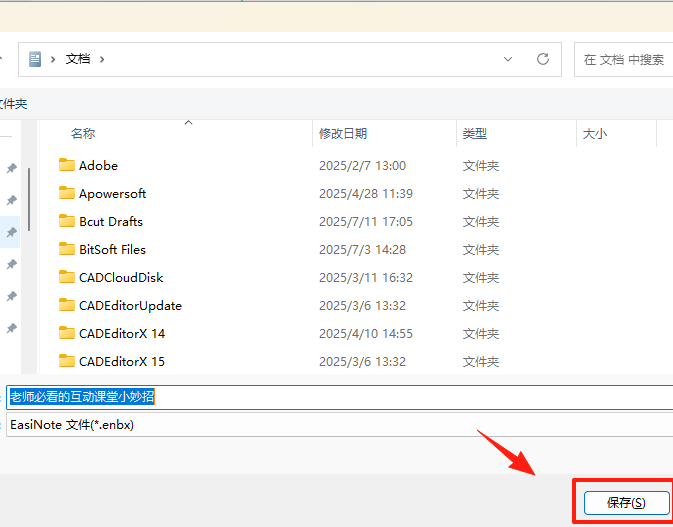
Task: Click the CADEditorX 14 folder icon
Action: pyautogui.click(x=67, y=333)
